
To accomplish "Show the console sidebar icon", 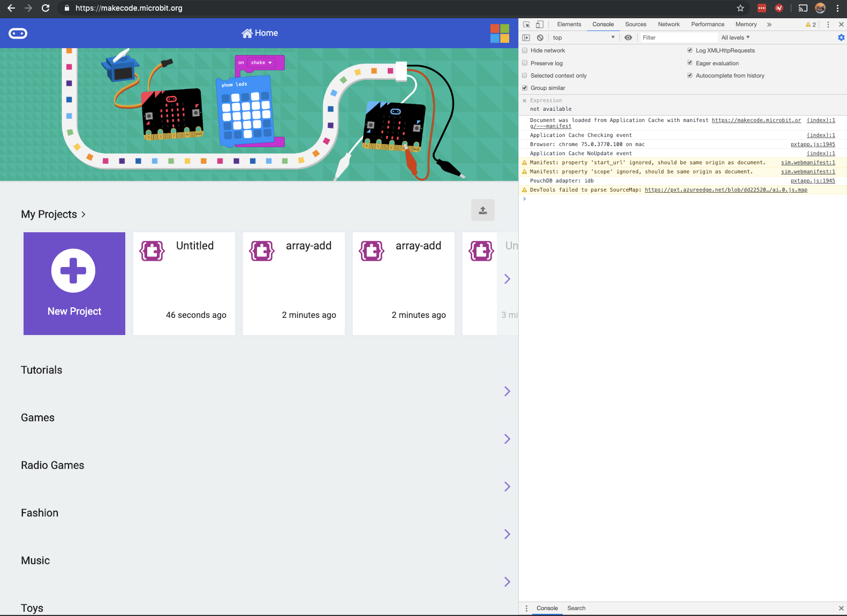I will click(x=526, y=37).
